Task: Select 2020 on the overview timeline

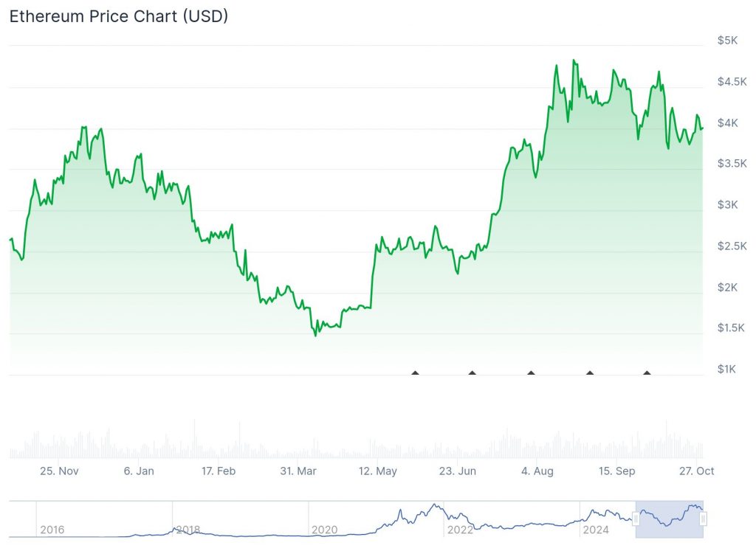Action: pyautogui.click(x=324, y=530)
